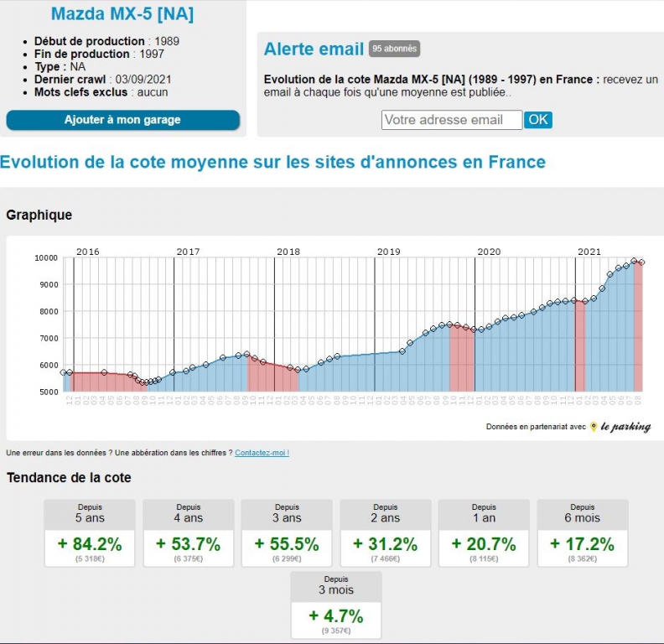Click the 2017 year label on the chart

[188, 252]
